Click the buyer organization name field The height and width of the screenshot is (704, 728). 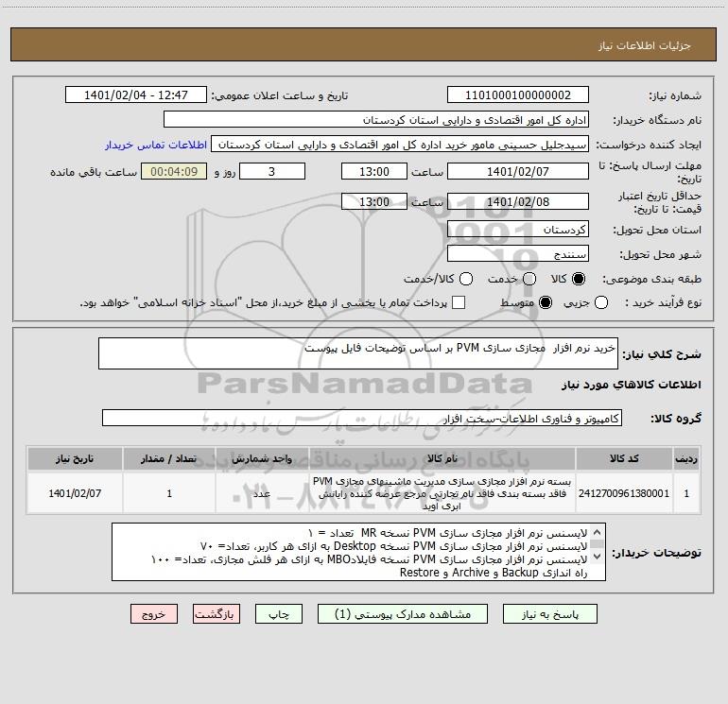376,120
